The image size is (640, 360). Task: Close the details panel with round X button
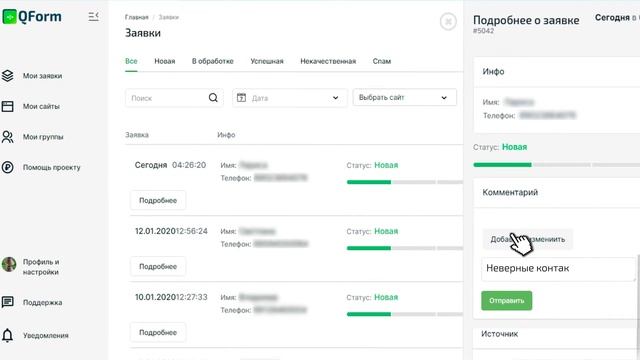pyautogui.click(x=448, y=21)
